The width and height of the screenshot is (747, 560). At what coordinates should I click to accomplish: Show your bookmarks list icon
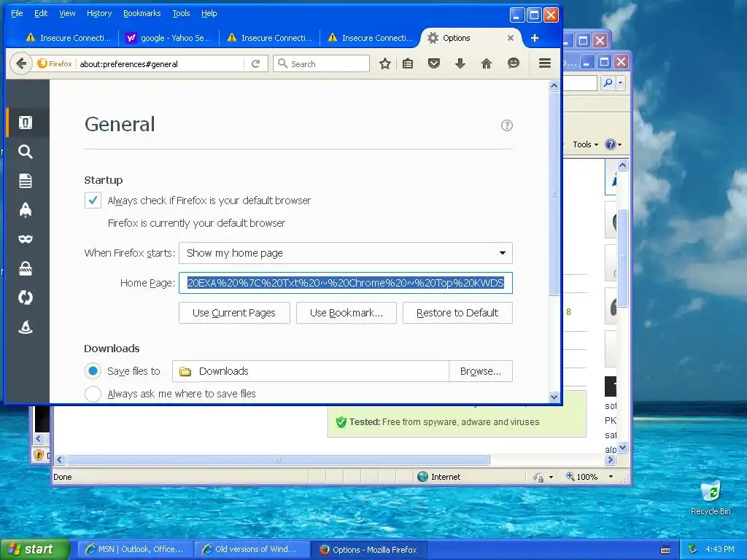click(x=408, y=64)
